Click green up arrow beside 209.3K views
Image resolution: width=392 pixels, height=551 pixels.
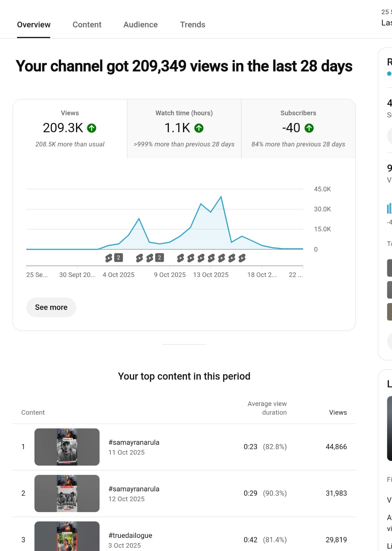92,128
